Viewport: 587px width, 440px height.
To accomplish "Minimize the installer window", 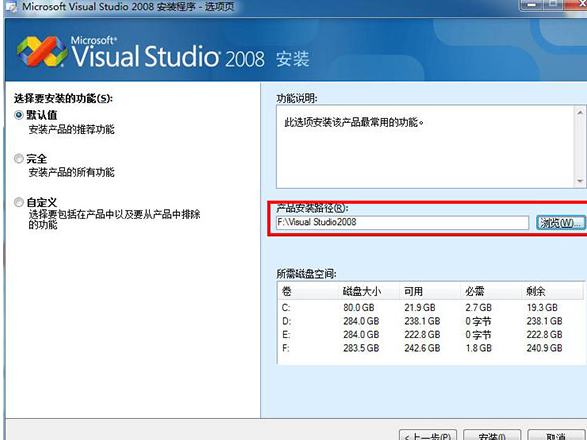I will (531, 5).
